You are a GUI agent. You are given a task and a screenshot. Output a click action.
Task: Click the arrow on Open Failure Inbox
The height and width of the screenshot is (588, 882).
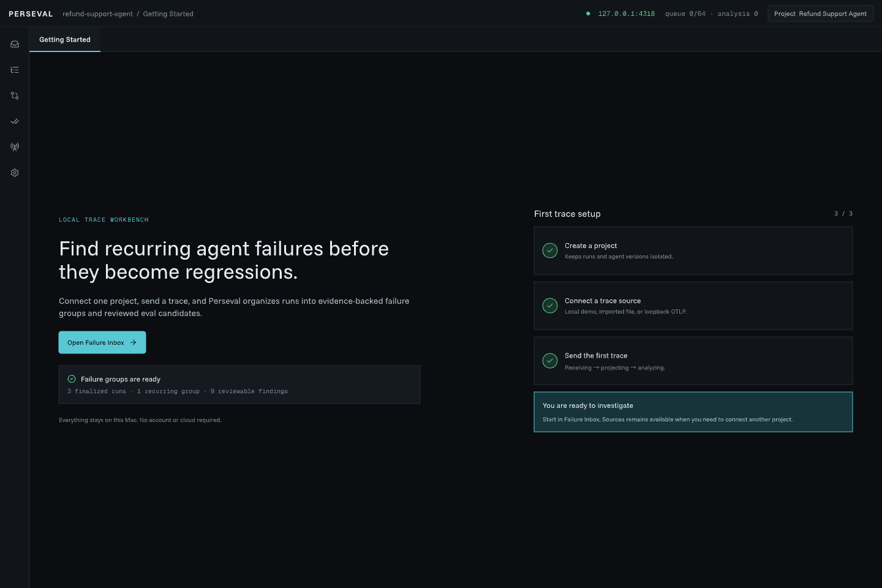[x=134, y=342]
